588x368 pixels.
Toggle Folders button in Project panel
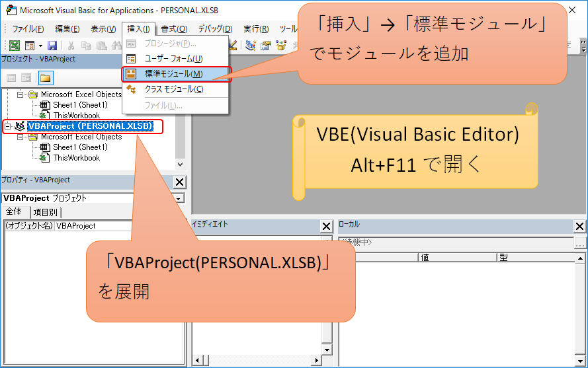pos(46,78)
